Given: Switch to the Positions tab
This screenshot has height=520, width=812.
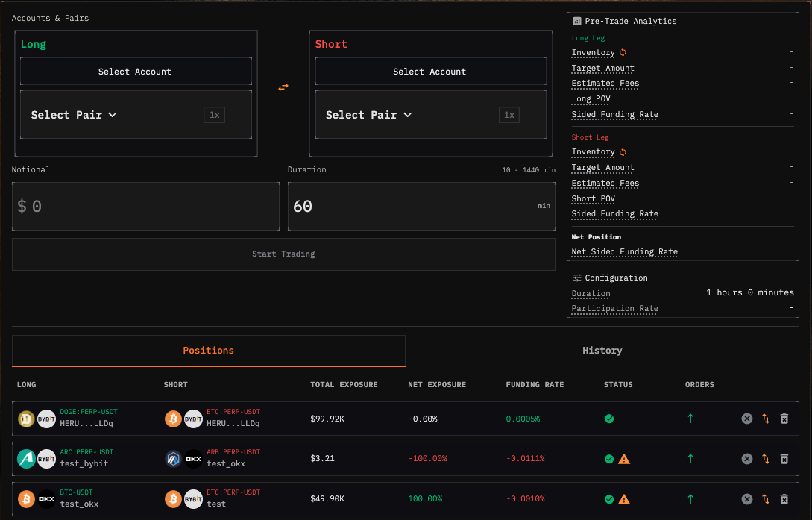Looking at the screenshot, I should tap(209, 351).
